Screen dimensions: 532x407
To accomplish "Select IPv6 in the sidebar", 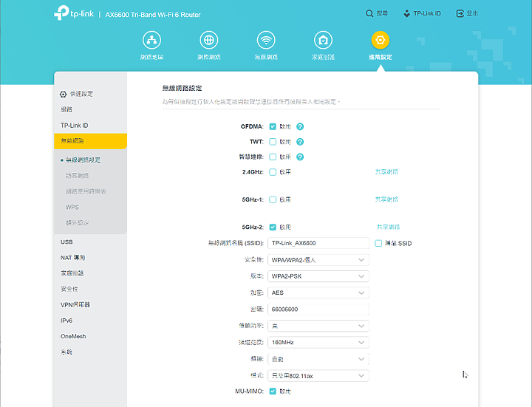I will click(x=66, y=321).
